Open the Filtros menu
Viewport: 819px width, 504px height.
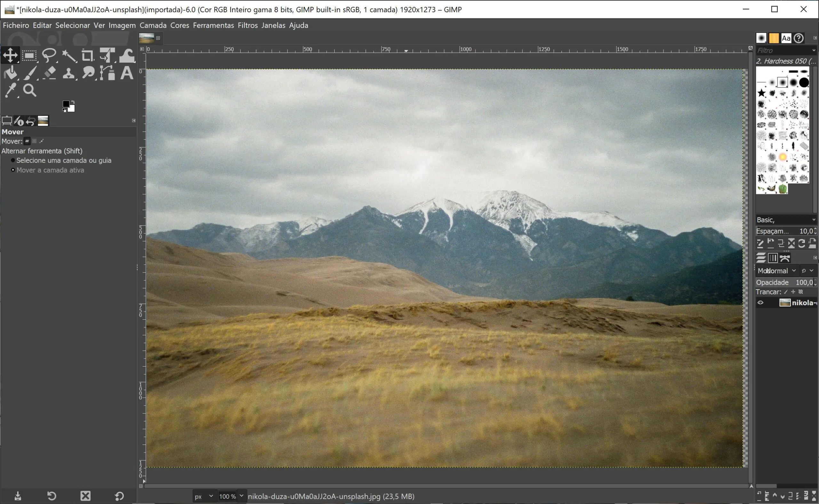[x=248, y=25]
